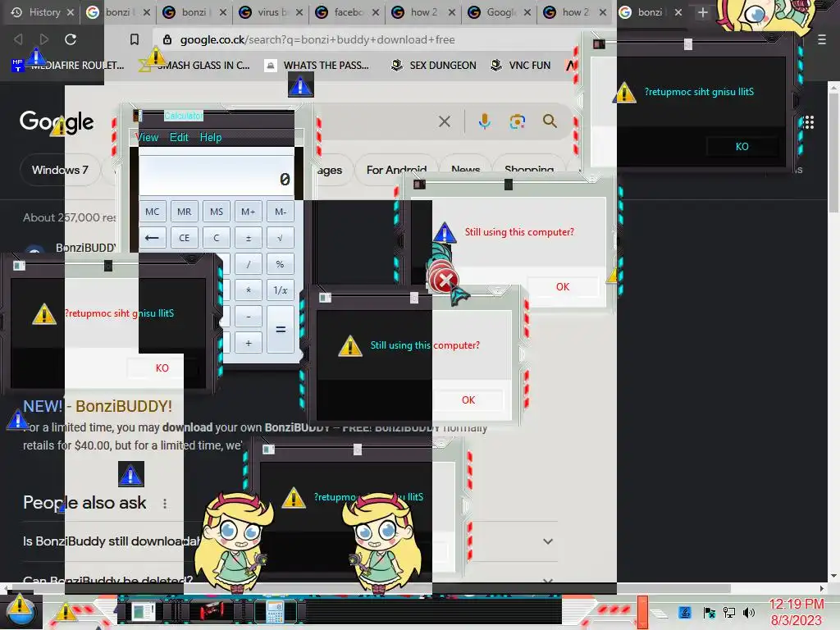The width and height of the screenshot is (840, 630).
Task: Open the Help menu in Calculator
Action: [211, 137]
